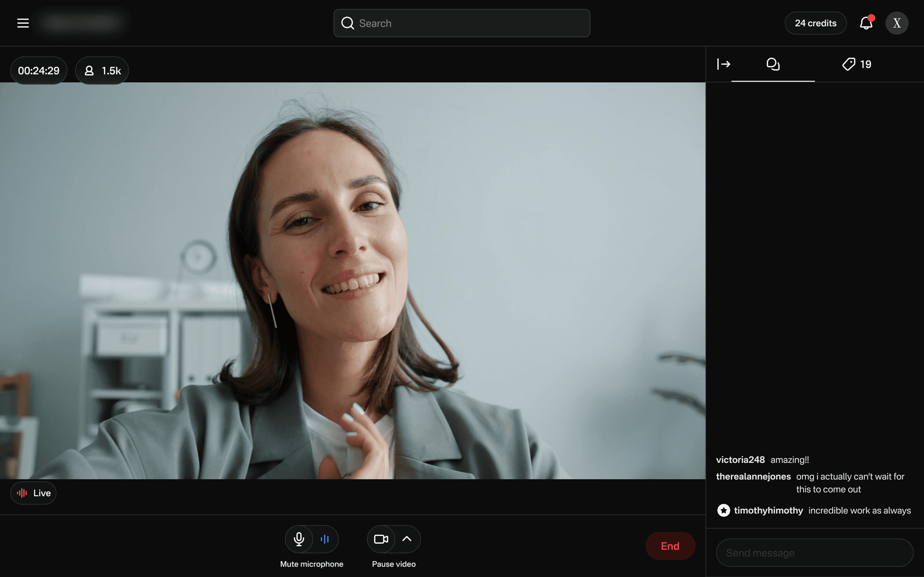Click the viewer count 1.5k badge
Image resolution: width=924 pixels, height=577 pixels.
tap(102, 71)
